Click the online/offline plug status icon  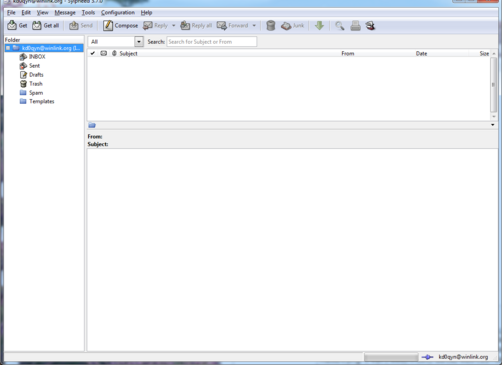pyautogui.click(x=427, y=357)
